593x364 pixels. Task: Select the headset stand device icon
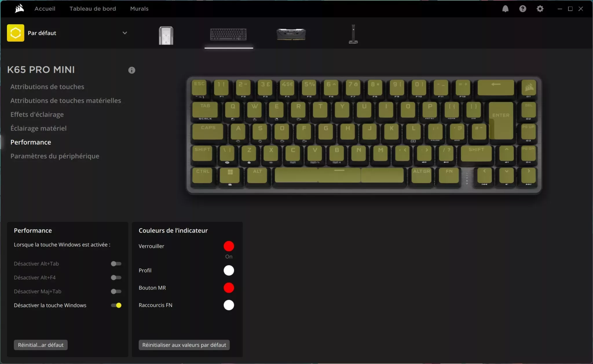tap(353, 34)
